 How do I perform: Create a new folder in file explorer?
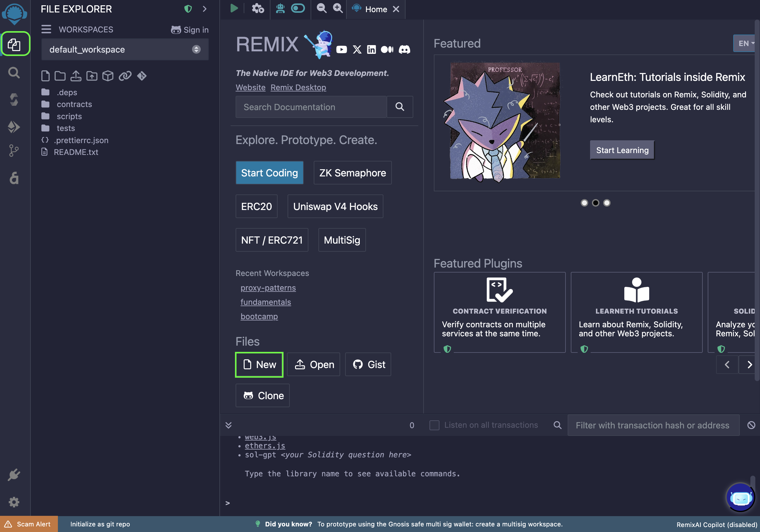click(x=60, y=76)
